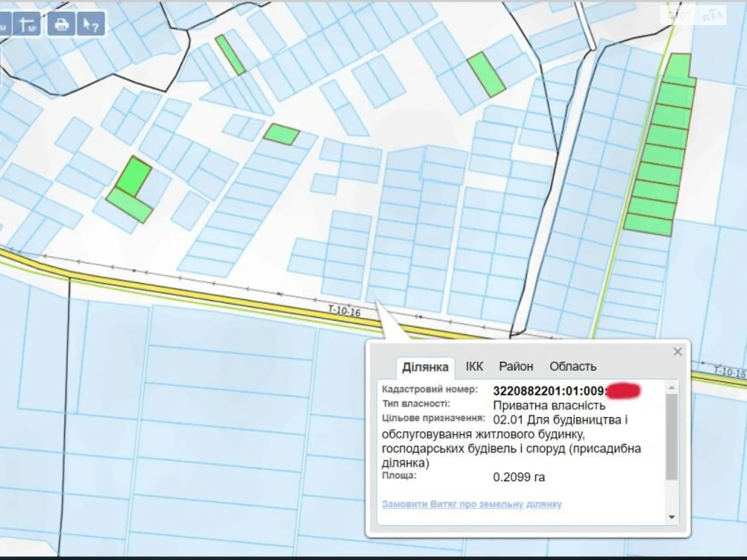This screenshot has height=560, width=747.
Task: Click the T-10-16 road label
Action: 344,310
